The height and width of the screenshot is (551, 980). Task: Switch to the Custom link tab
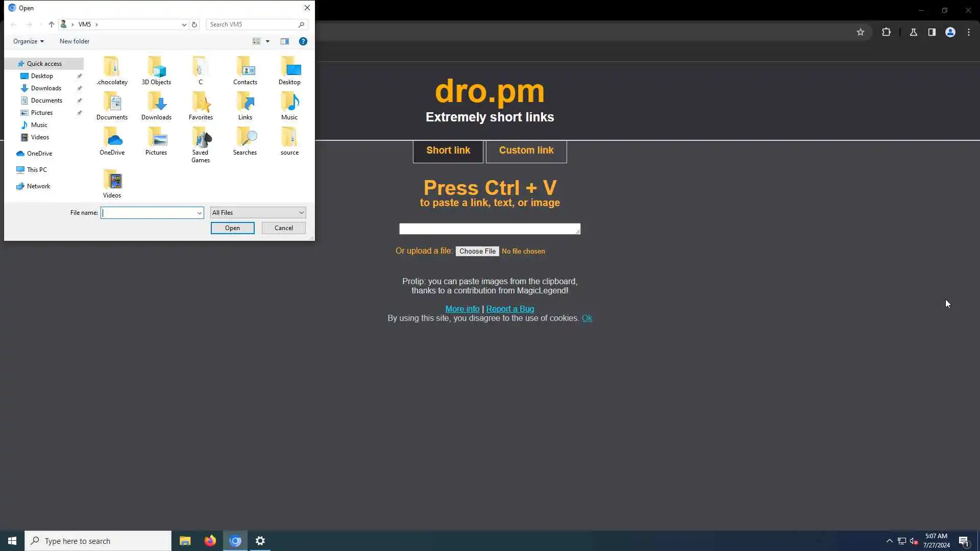click(526, 151)
